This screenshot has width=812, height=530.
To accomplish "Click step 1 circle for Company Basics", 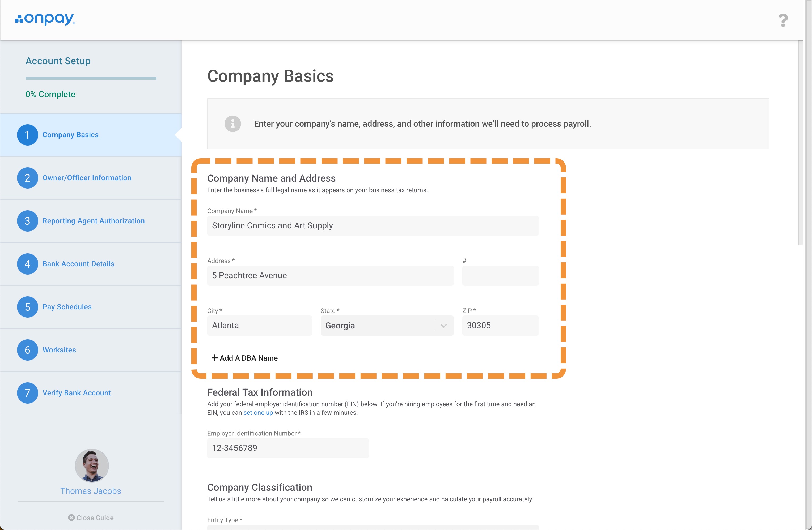I will (27, 135).
